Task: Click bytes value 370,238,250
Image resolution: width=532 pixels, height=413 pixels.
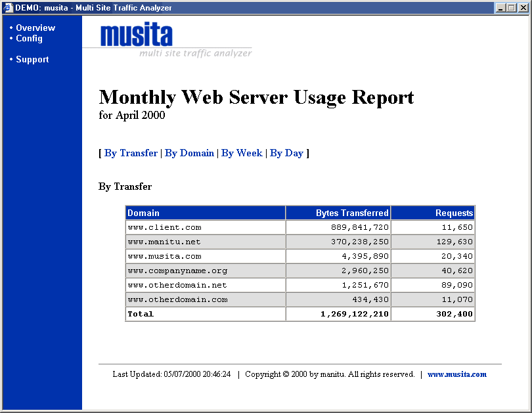Action: [x=360, y=242]
